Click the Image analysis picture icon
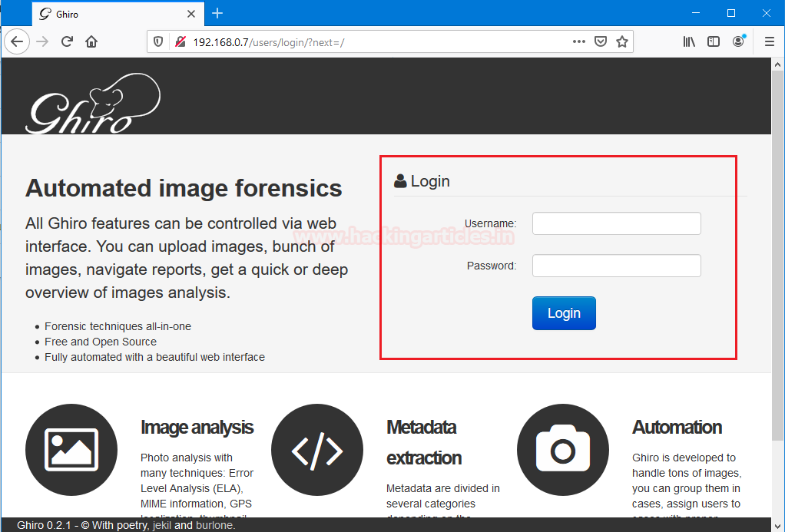The height and width of the screenshot is (532, 785). (x=71, y=450)
